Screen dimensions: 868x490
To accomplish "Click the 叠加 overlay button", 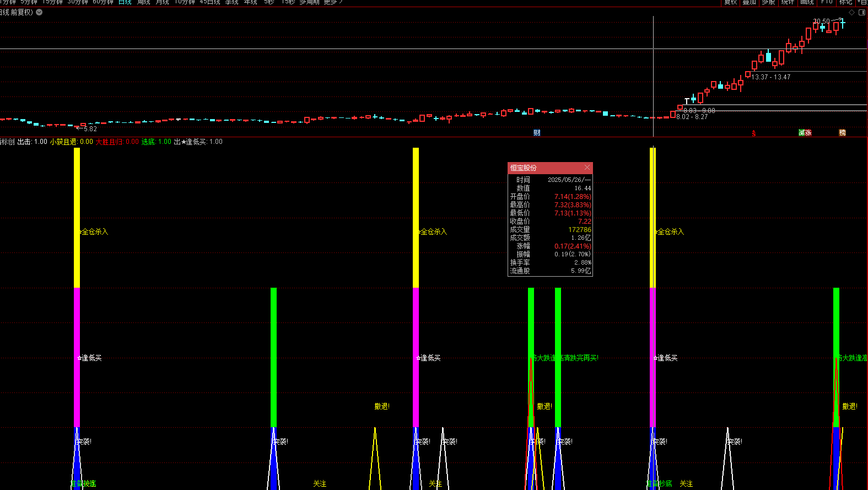I will click(x=750, y=2).
